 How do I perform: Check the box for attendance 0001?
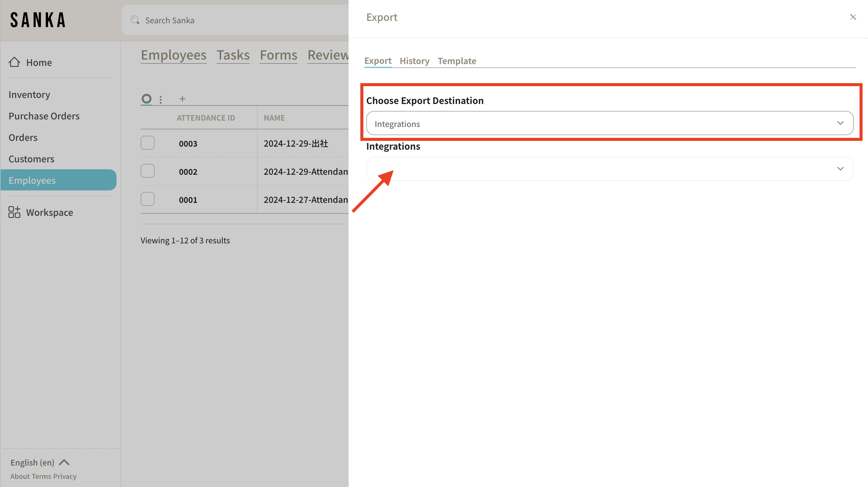tap(148, 199)
